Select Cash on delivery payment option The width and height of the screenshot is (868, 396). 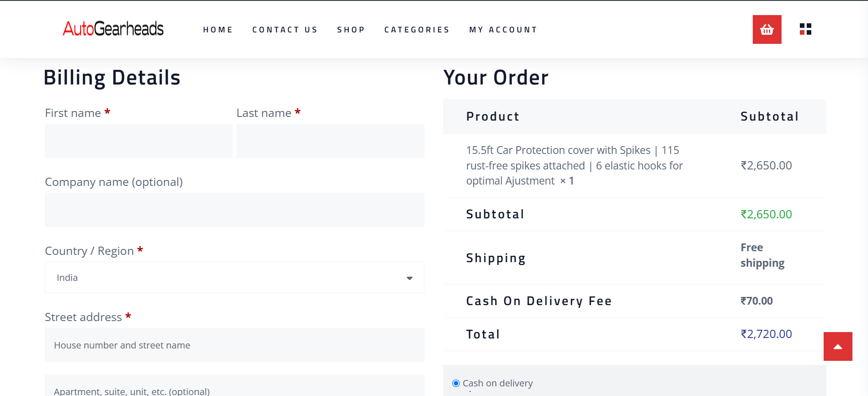coord(456,383)
